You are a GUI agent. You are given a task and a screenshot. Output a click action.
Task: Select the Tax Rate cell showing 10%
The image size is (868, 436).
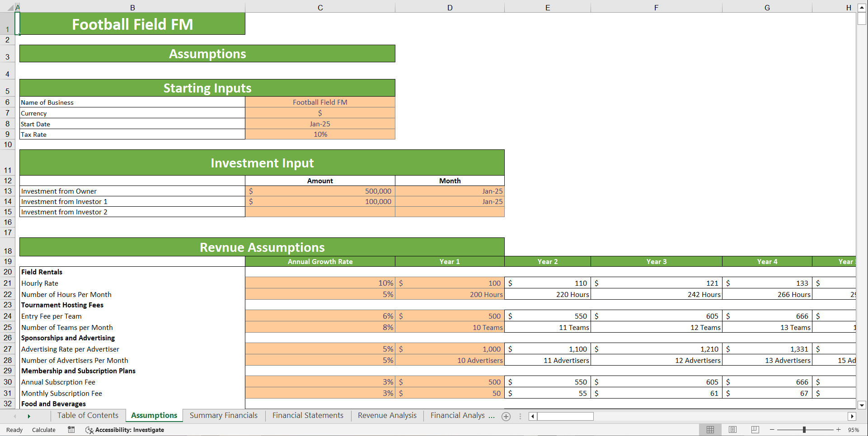pos(320,134)
